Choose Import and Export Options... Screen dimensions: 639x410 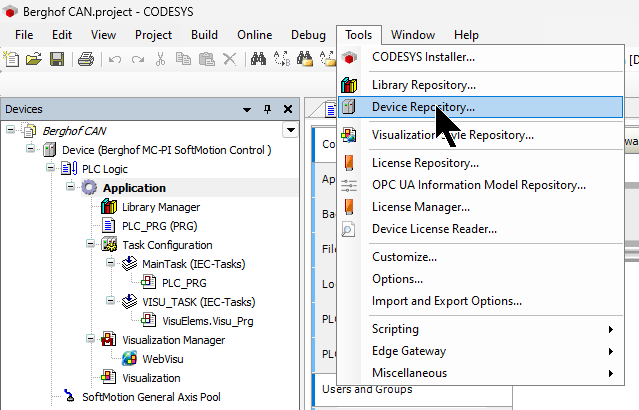click(480, 301)
